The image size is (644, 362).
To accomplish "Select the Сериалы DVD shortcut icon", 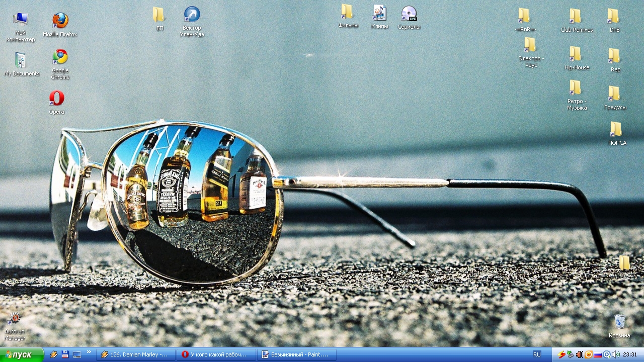I will (409, 14).
